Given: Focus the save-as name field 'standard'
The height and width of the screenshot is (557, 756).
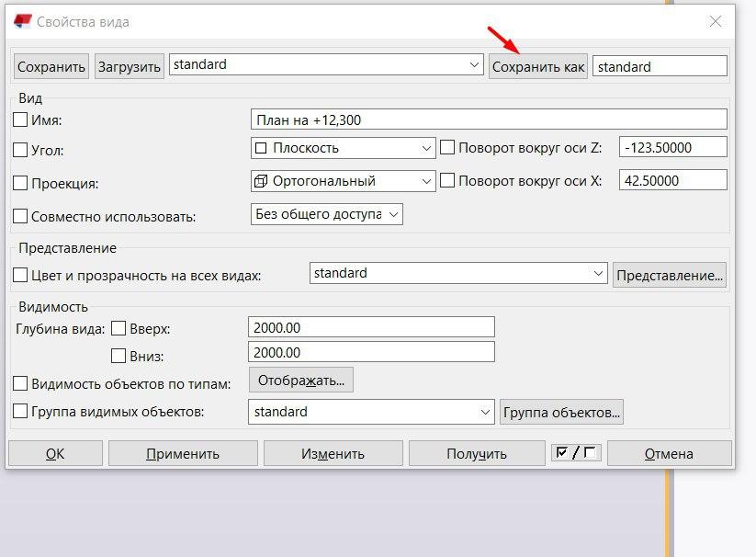Looking at the screenshot, I should [x=660, y=66].
